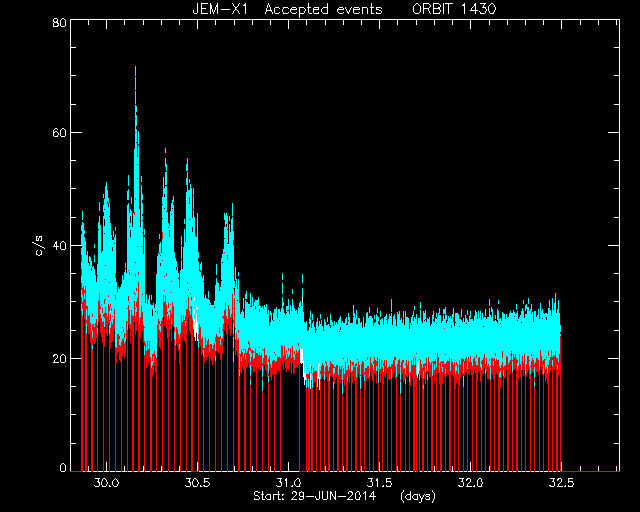Click the x-axis tick label 32.5

(562, 483)
